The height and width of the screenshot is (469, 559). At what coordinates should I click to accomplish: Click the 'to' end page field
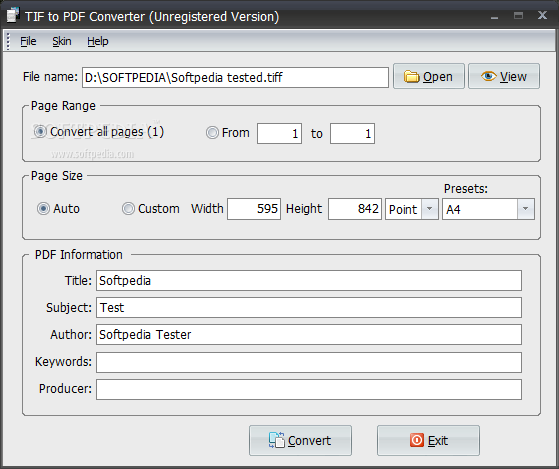352,134
